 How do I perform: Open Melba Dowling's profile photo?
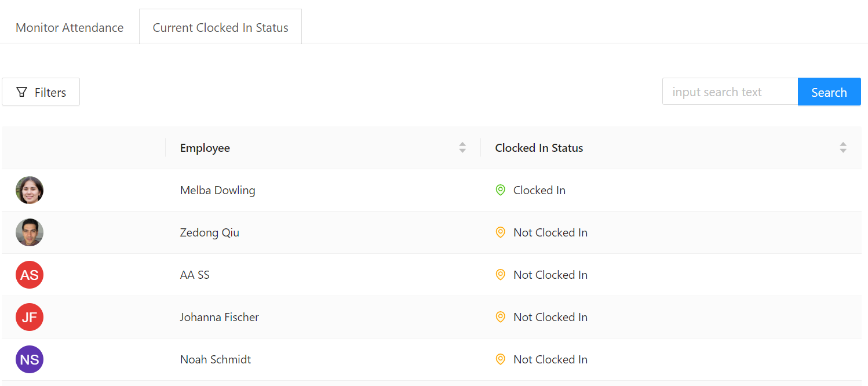[x=30, y=190]
